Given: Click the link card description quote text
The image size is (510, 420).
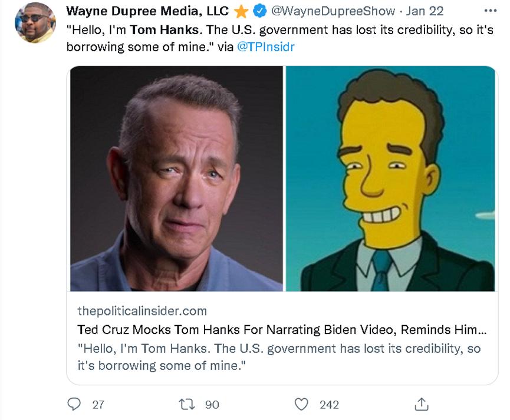Looking at the screenshot, I should point(278,356).
